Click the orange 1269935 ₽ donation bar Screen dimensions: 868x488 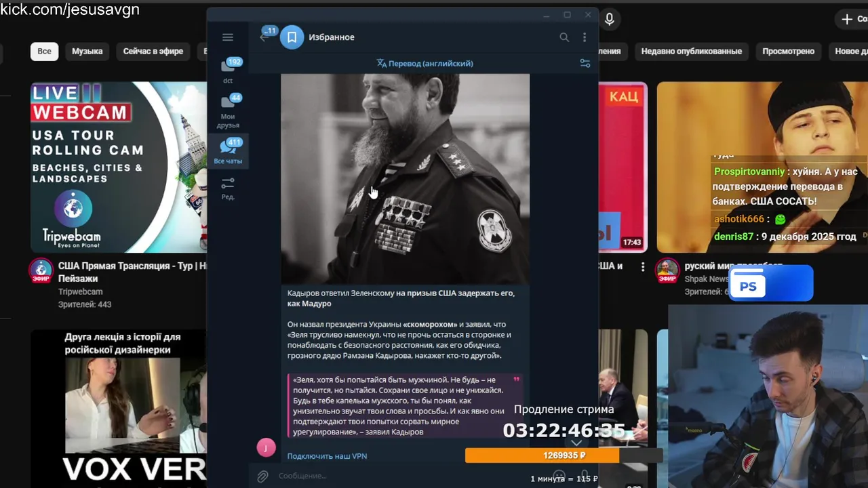pos(564,455)
